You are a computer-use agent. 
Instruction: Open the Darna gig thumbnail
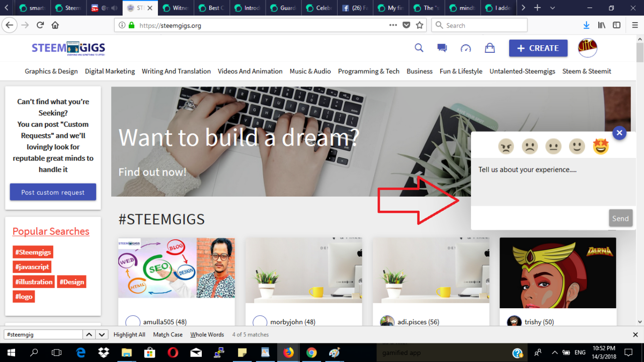[558, 273]
